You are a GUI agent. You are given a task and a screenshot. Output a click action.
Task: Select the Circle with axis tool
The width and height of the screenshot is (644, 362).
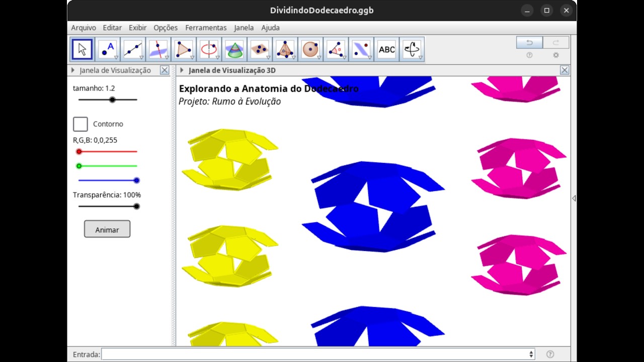209,49
